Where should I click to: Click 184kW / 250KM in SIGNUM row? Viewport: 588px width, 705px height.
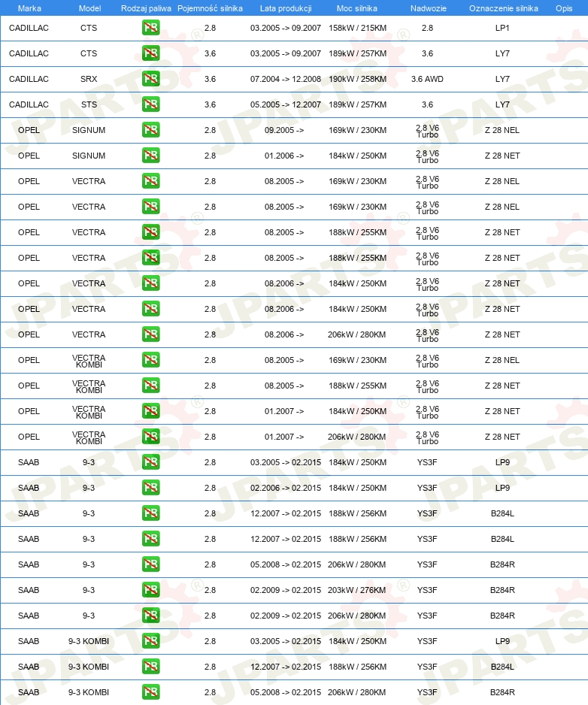pos(357,156)
